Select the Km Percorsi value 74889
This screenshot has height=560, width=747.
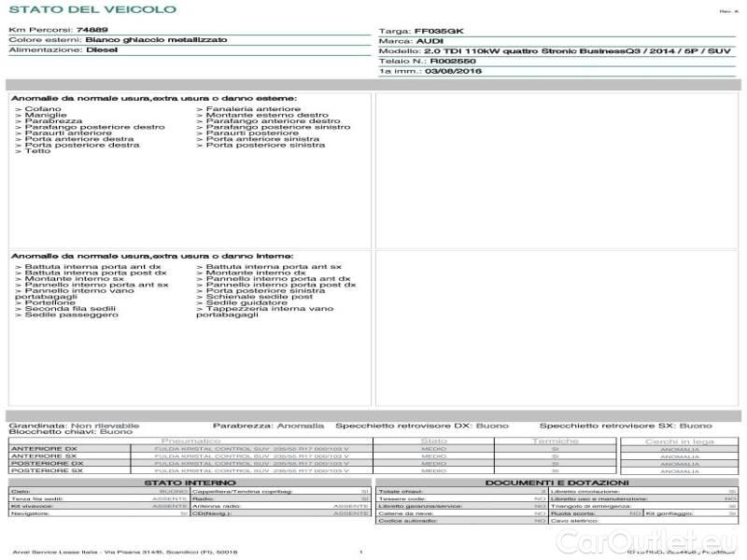point(92,30)
